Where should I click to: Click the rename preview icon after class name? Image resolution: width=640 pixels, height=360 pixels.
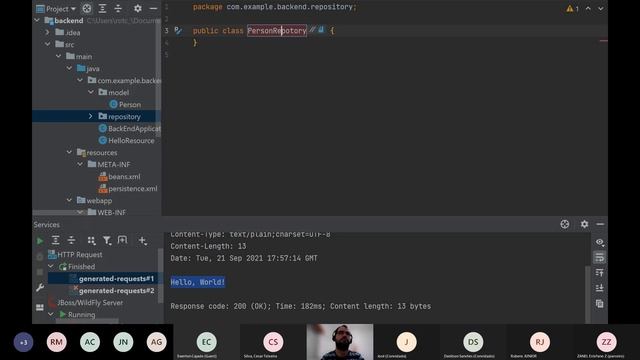(317, 30)
